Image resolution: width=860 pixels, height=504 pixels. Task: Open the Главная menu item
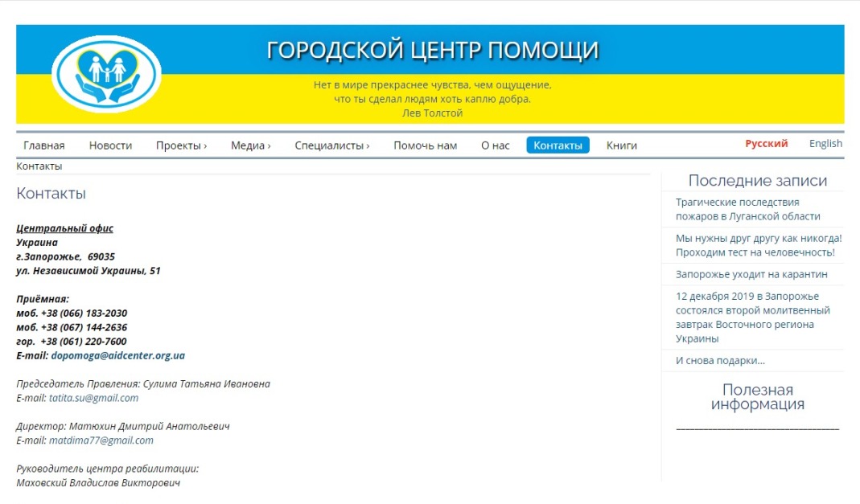point(44,145)
